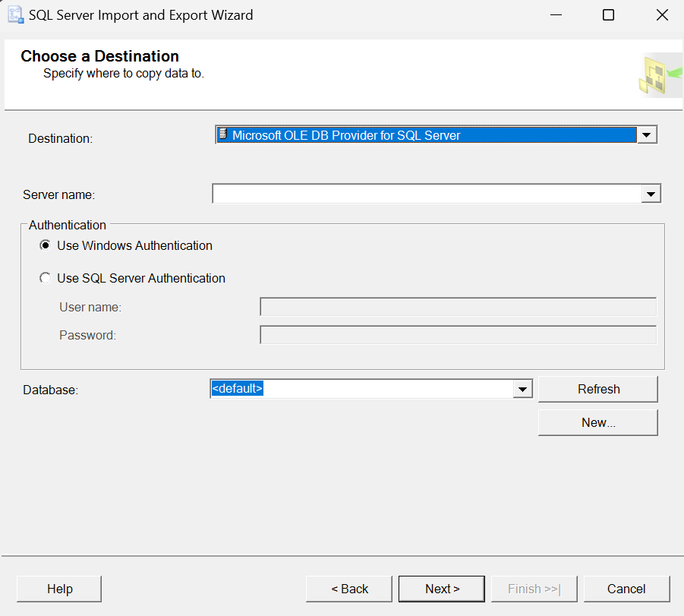This screenshot has width=684, height=616.
Task: Click the Database <default> text field
Action: click(362, 389)
